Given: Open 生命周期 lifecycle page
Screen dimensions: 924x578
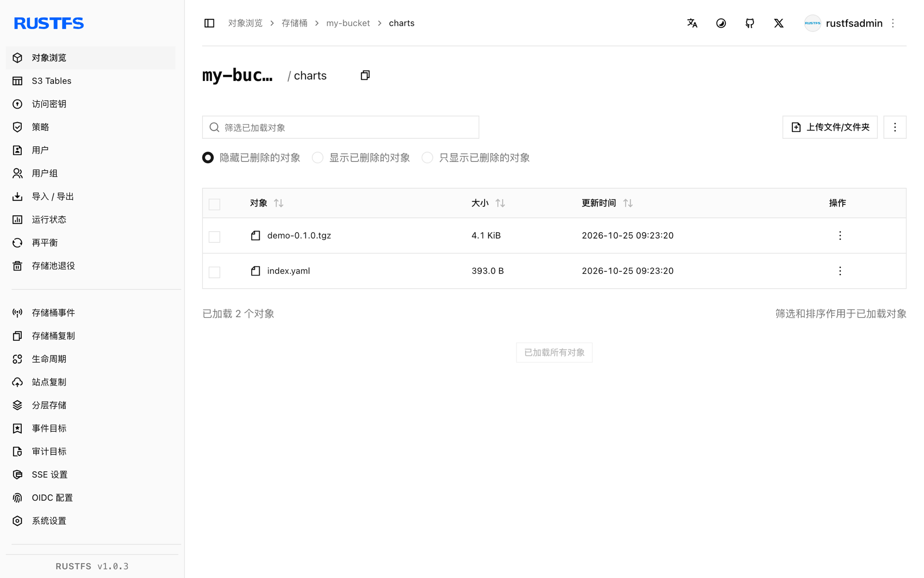Looking at the screenshot, I should click(91, 359).
